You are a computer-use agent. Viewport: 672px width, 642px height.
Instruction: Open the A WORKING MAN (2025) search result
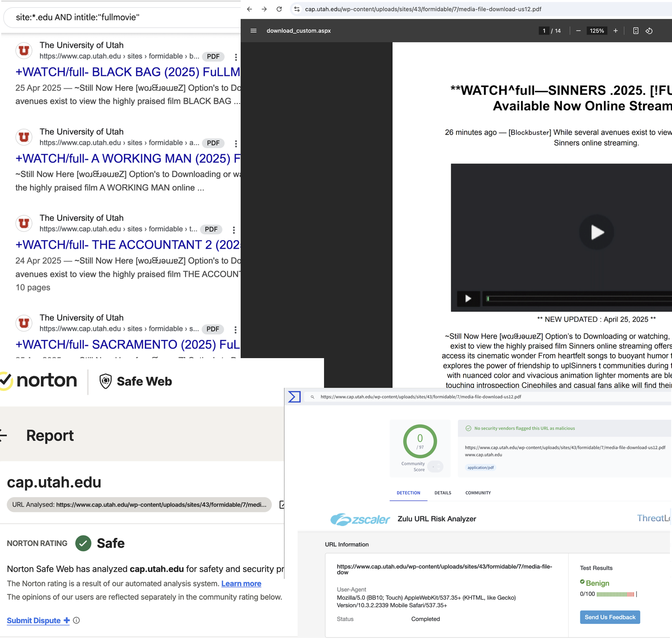click(128, 158)
